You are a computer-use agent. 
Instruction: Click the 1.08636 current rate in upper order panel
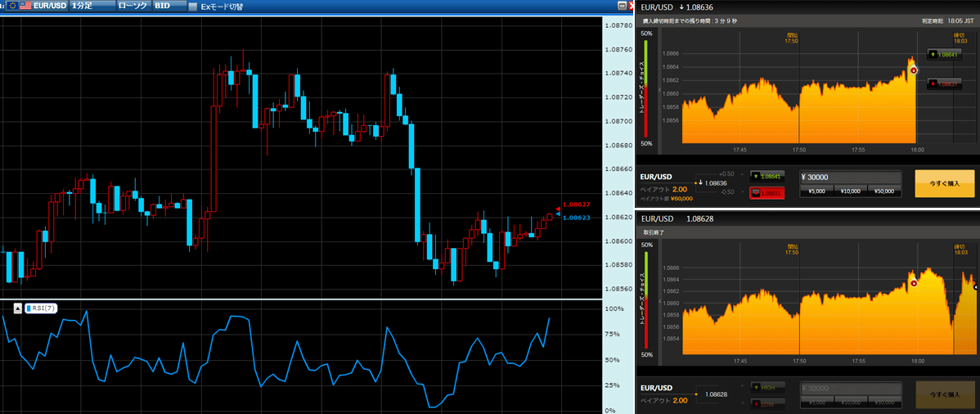pos(716,183)
